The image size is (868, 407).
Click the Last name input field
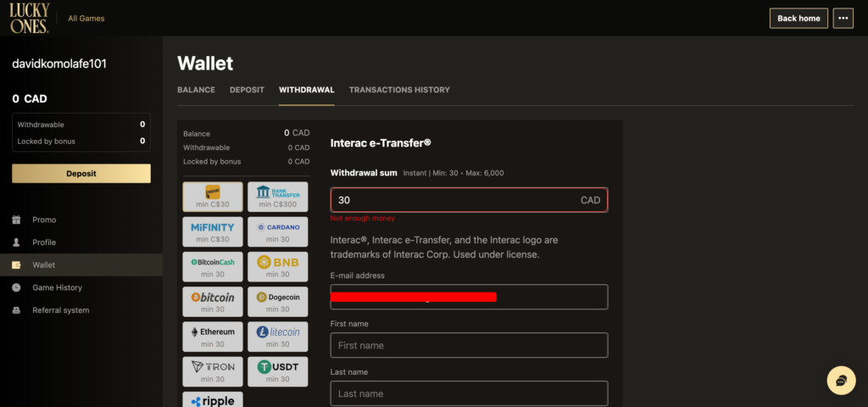(x=469, y=393)
